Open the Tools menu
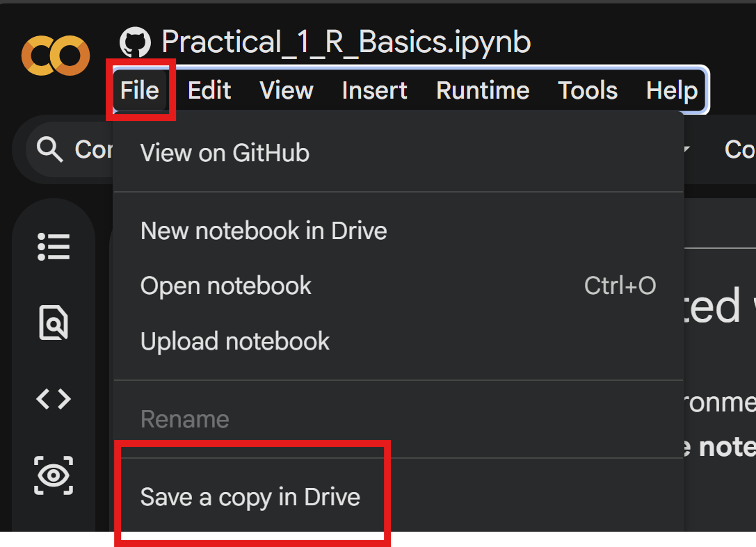756x547 pixels. click(588, 90)
